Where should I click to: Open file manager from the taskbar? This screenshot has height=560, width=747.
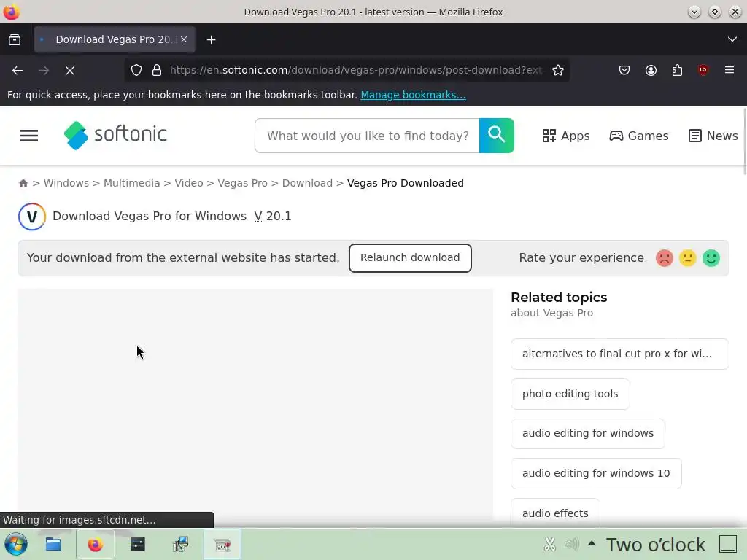pos(53,544)
